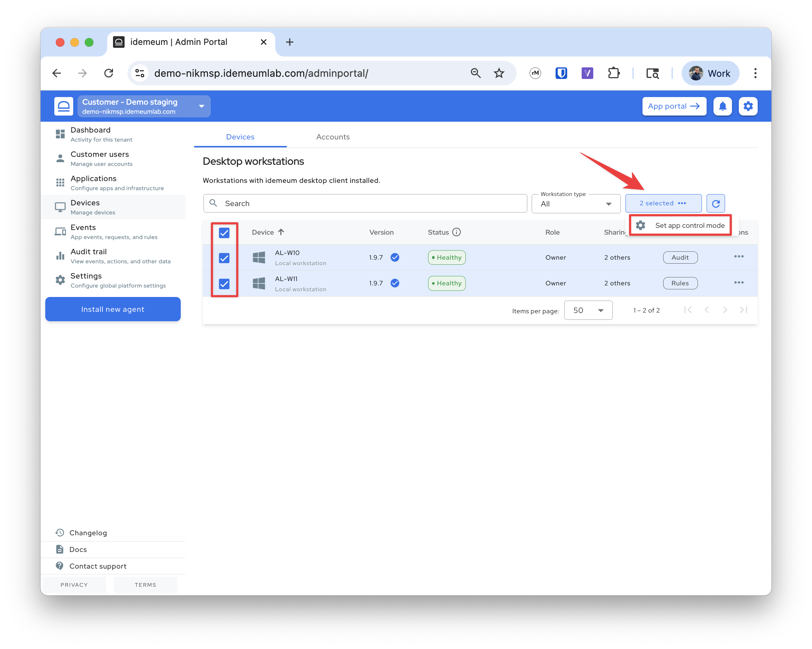Open three-dot actions for AL-W10
Screen dimensions: 812x649
pyautogui.click(x=738, y=257)
